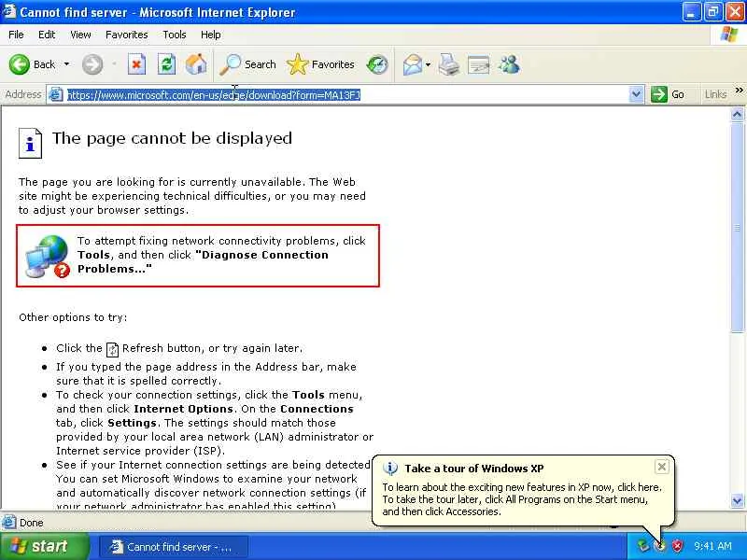Viewport: 747px width, 560px height.
Task: Open the Help menu
Action: (x=211, y=35)
